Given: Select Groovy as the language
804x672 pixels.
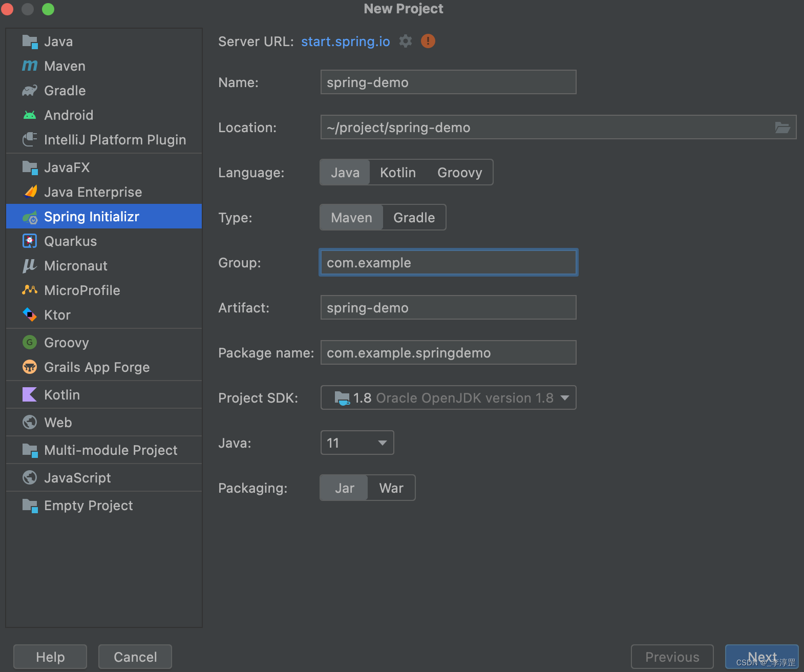Looking at the screenshot, I should 460,173.
